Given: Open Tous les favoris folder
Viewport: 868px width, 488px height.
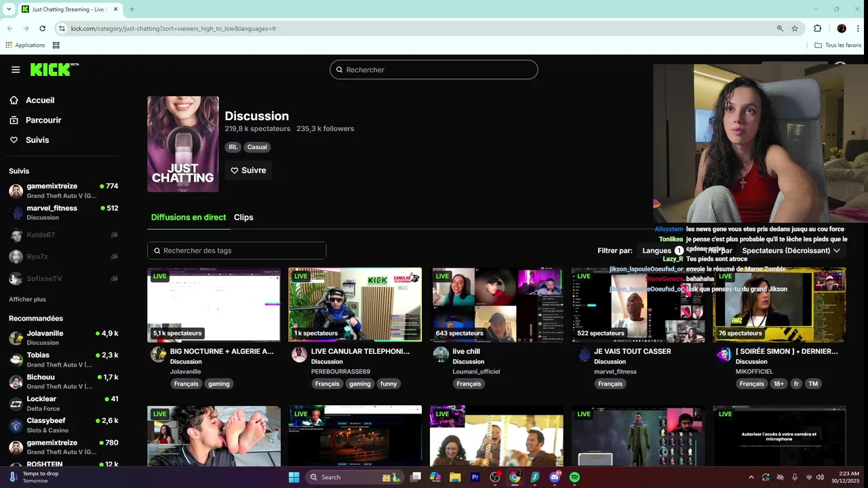Looking at the screenshot, I should (x=838, y=45).
